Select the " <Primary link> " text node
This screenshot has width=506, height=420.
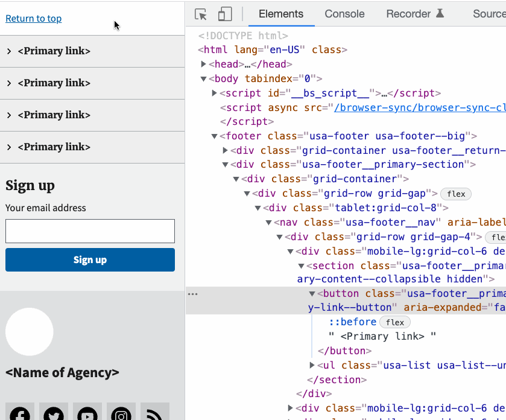[x=382, y=336]
